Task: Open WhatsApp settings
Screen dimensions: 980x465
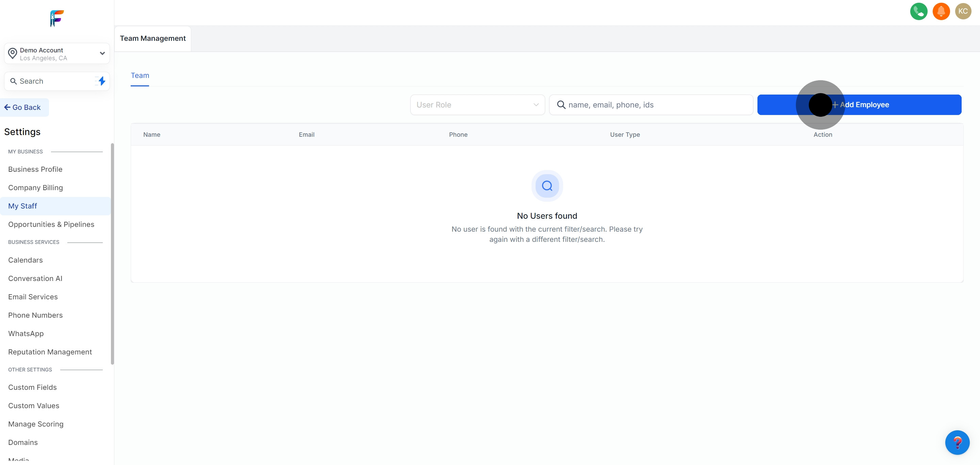Action: (26, 333)
